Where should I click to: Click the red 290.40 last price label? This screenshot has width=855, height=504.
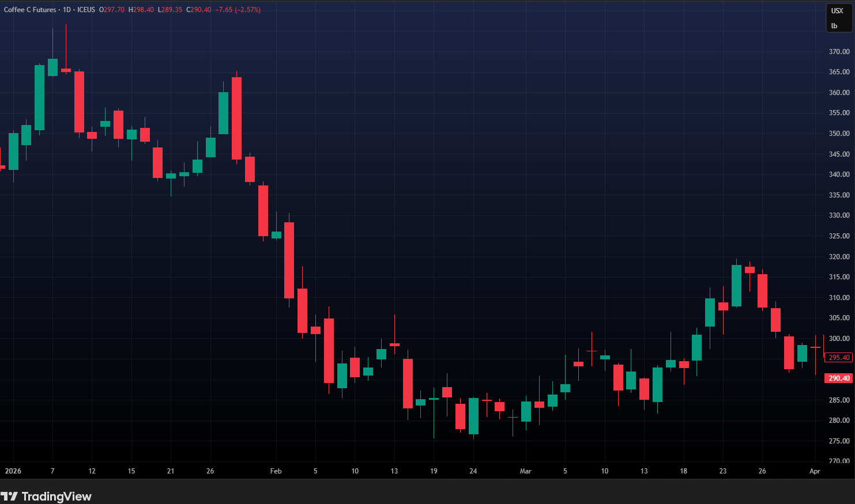click(839, 378)
